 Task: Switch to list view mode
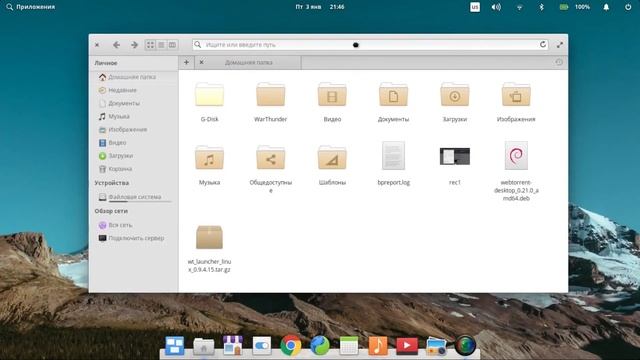coord(161,45)
